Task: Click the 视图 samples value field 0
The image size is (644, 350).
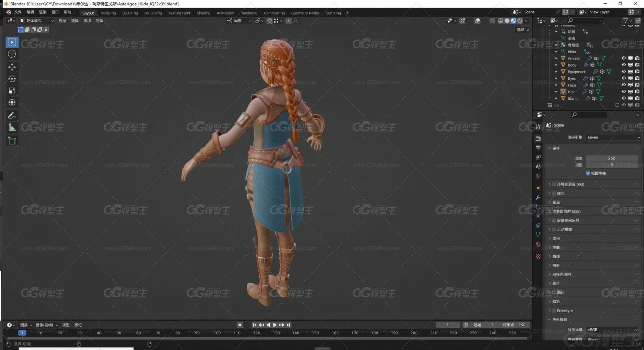Action: click(612, 165)
